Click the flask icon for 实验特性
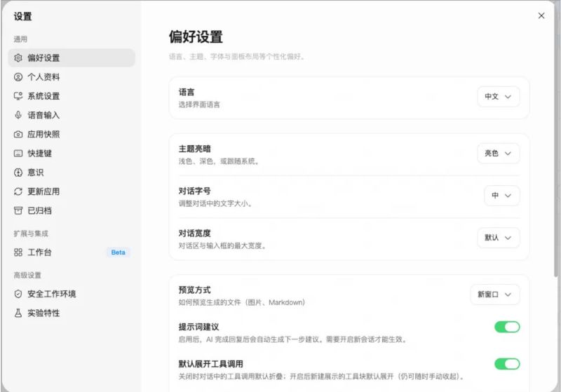Screen dimensions: 561x392 coord(18,313)
